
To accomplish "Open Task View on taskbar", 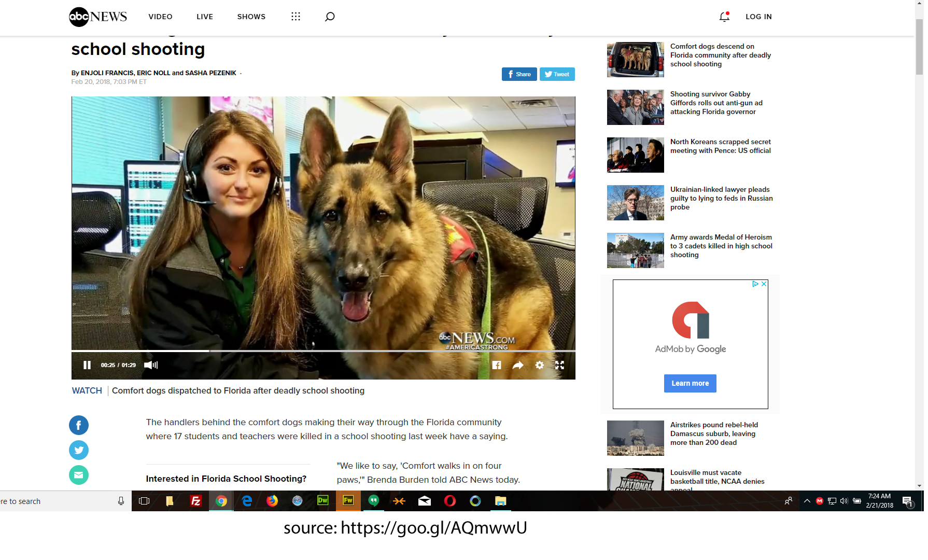I will tap(145, 501).
